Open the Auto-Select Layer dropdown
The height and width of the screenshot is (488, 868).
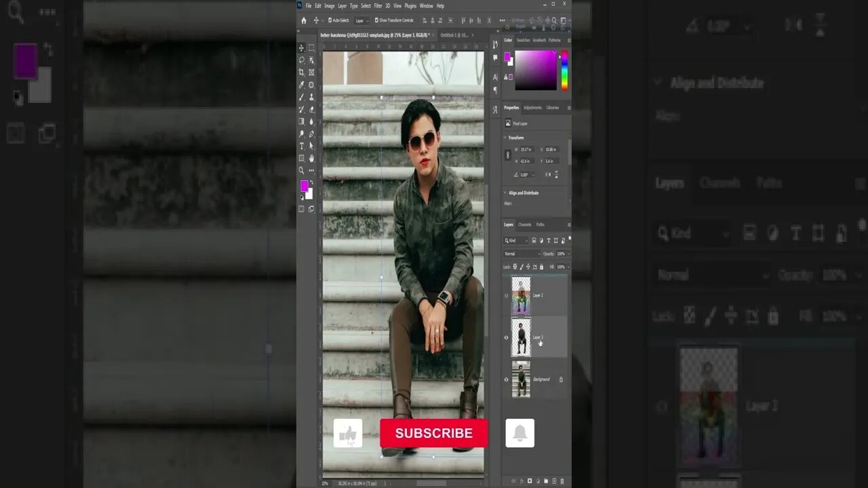tap(361, 20)
